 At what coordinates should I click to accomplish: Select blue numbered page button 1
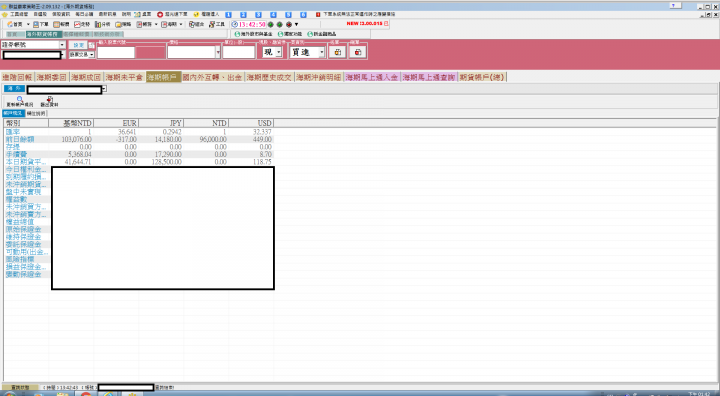tap(229, 15)
